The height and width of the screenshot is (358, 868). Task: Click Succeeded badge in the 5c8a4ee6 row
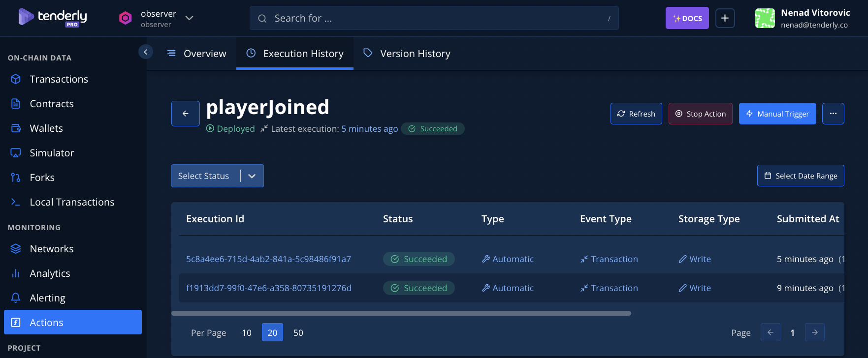pyautogui.click(x=419, y=259)
